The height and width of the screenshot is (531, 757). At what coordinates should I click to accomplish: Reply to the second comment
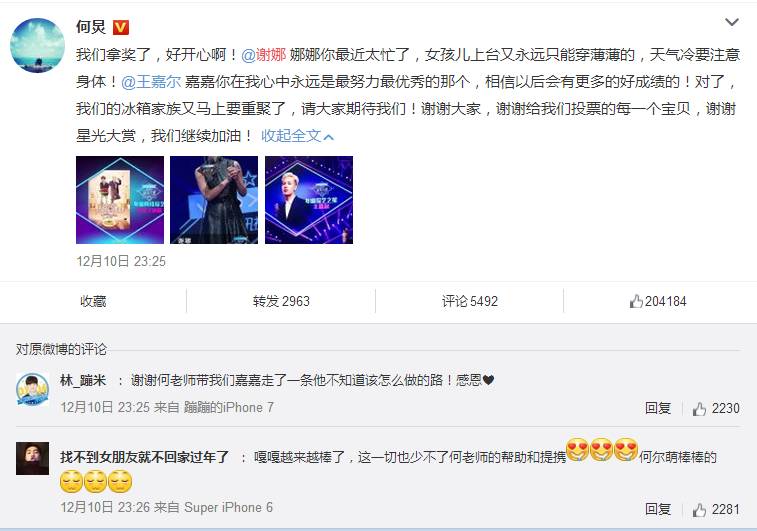pos(658,509)
